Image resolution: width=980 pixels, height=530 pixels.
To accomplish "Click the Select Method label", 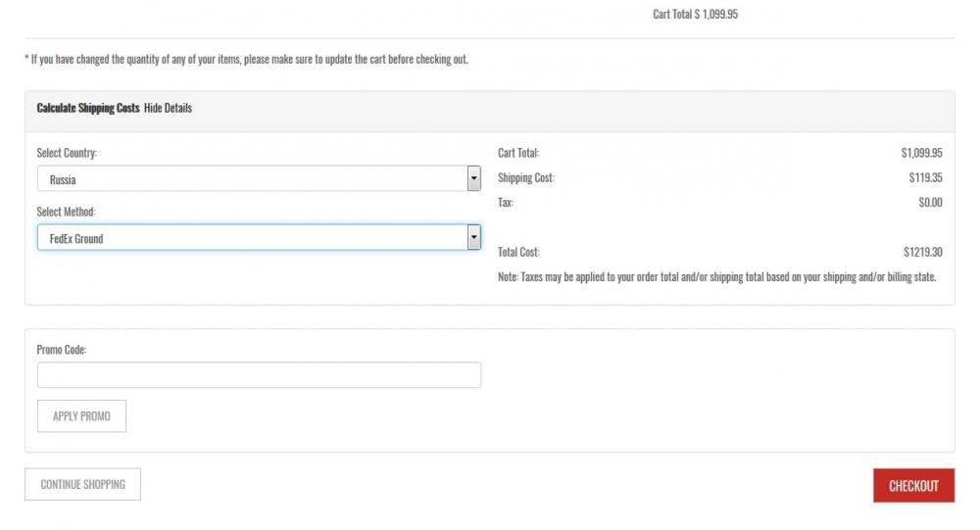I will point(67,212).
